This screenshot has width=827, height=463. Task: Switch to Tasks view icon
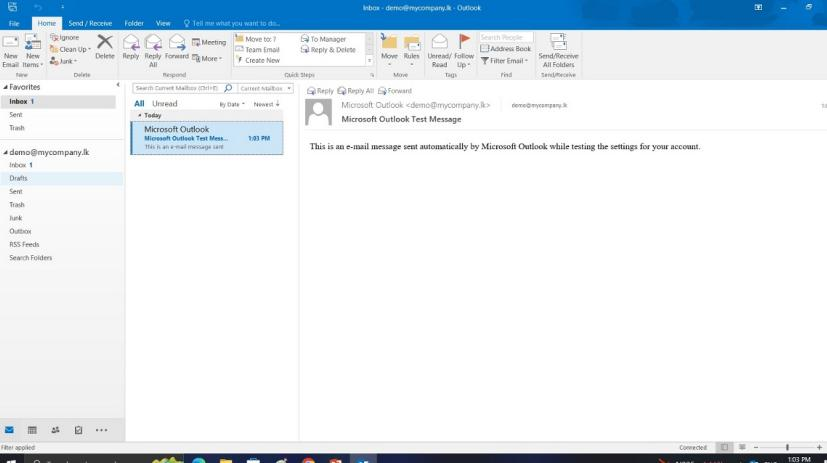[79, 430]
